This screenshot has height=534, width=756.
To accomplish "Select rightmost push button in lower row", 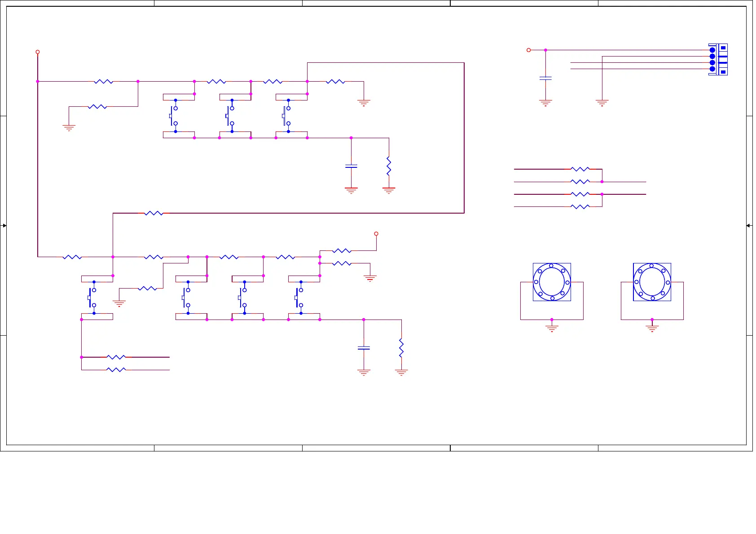I will pos(299,298).
